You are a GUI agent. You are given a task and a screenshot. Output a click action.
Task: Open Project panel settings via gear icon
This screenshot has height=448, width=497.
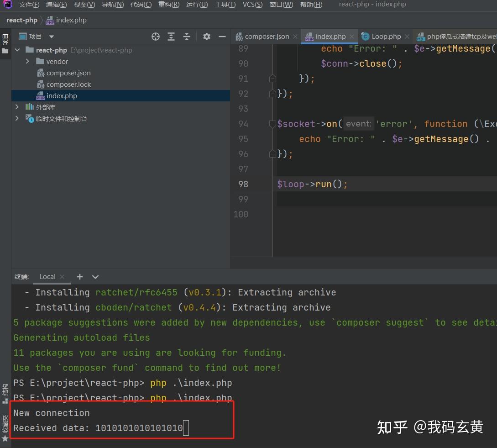tap(206, 36)
